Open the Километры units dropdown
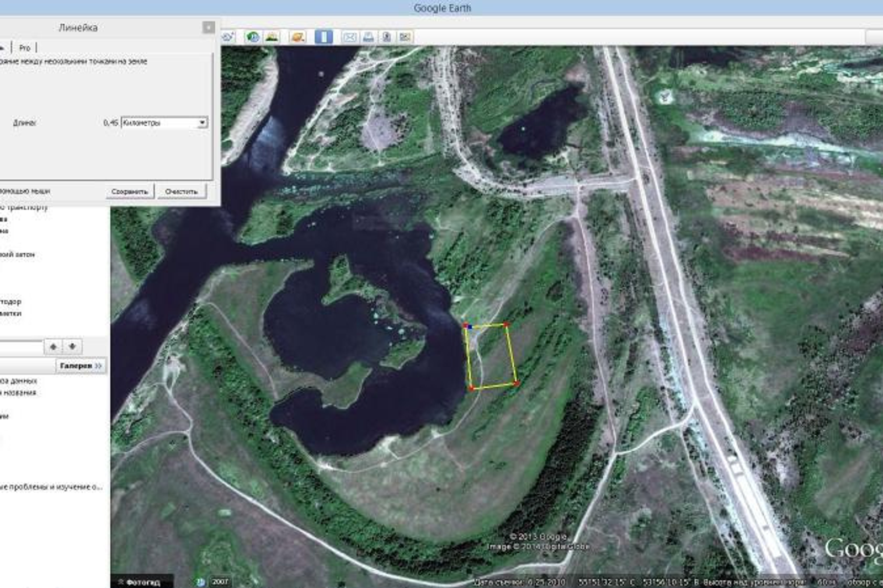Screen dimensions: 883x588 (x=164, y=122)
